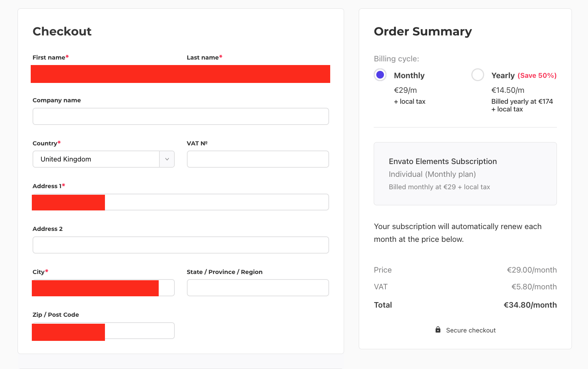Click the City input field

[x=103, y=288]
